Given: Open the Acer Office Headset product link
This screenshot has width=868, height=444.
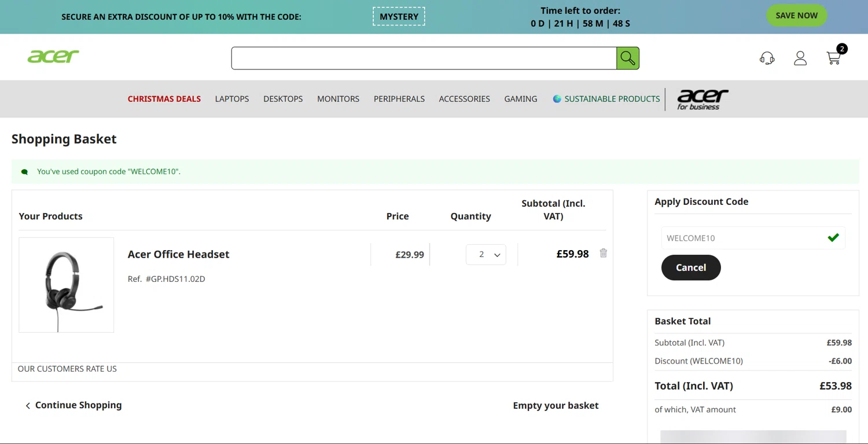Looking at the screenshot, I should (x=178, y=254).
